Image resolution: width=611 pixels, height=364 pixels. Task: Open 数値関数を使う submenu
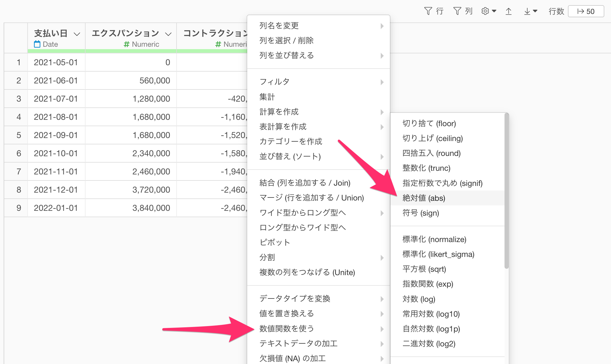point(319,328)
